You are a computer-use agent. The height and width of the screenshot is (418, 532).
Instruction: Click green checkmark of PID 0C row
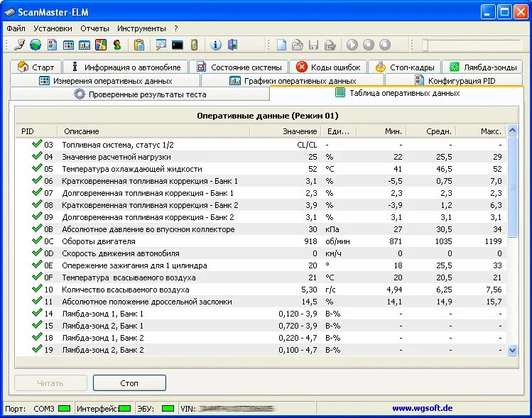point(37,241)
